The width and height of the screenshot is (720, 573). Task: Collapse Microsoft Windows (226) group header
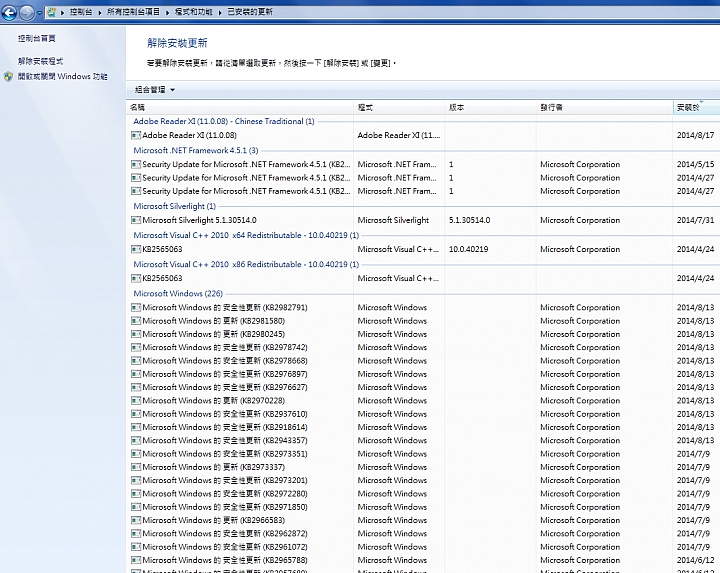[x=178, y=293]
